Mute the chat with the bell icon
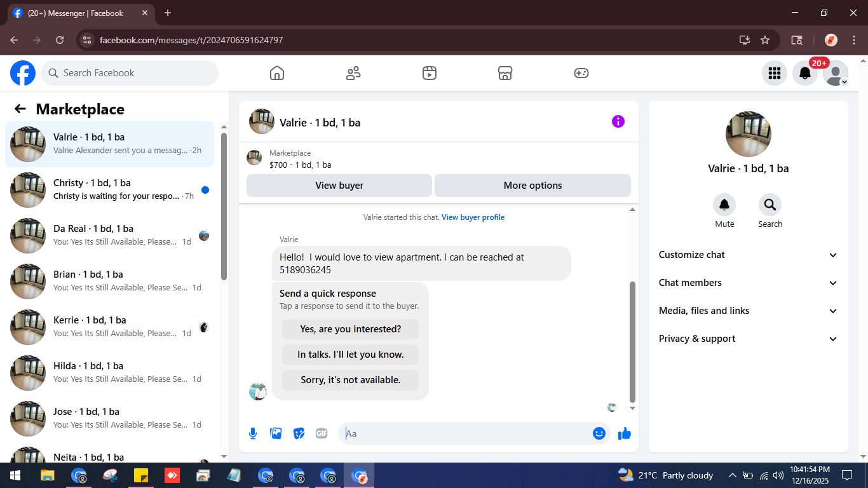The height and width of the screenshot is (488, 868). [x=724, y=205]
